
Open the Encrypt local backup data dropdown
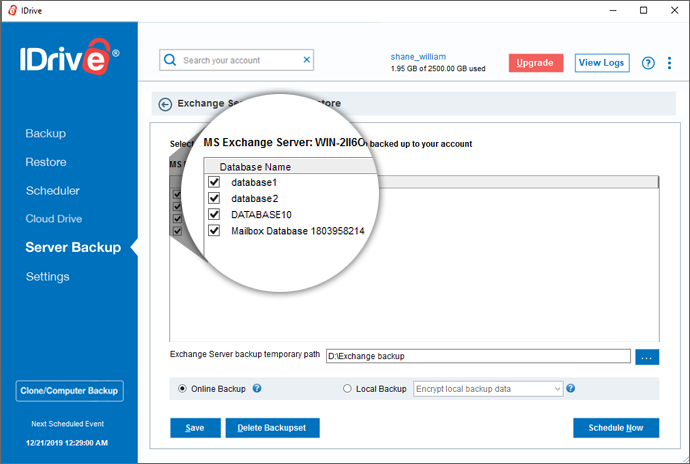coord(488,389)
